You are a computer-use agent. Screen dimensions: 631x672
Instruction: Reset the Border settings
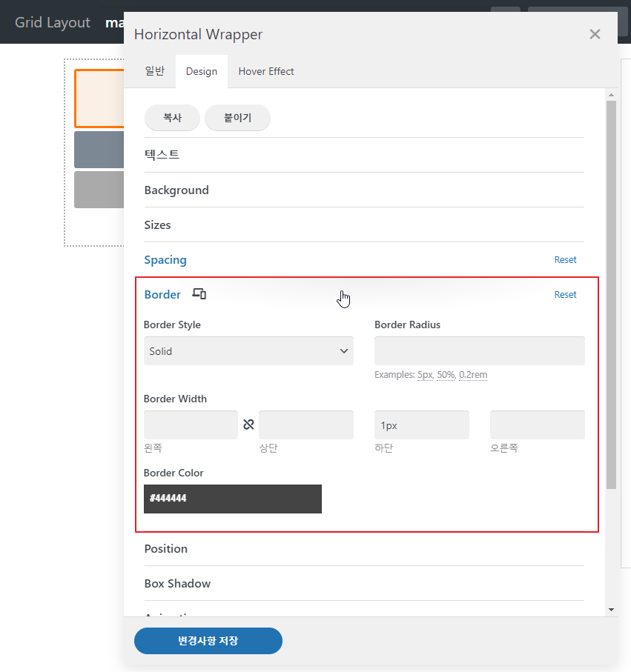pos(565,294)
